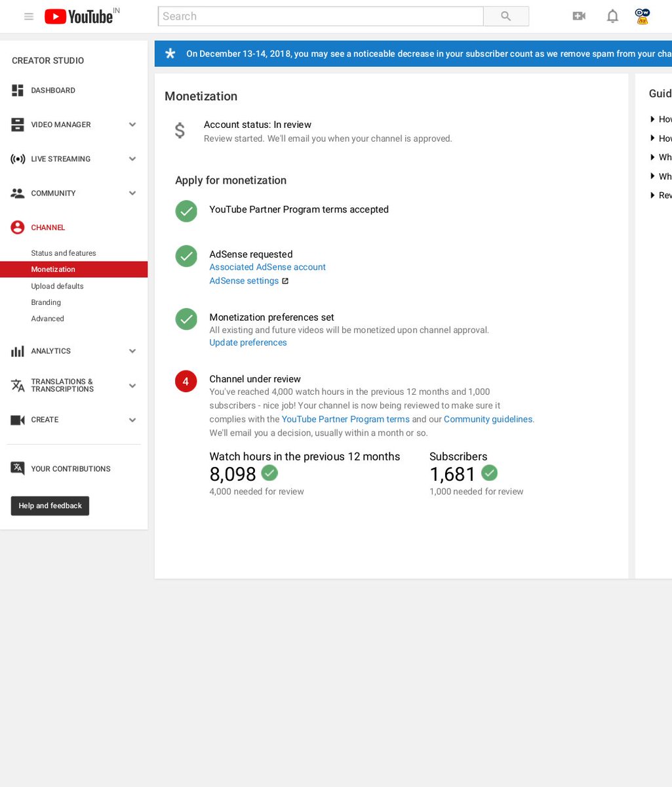Expand the third guide disclosure triangle
The width and height of the screenshot is (672, 787).
[652, 157]
